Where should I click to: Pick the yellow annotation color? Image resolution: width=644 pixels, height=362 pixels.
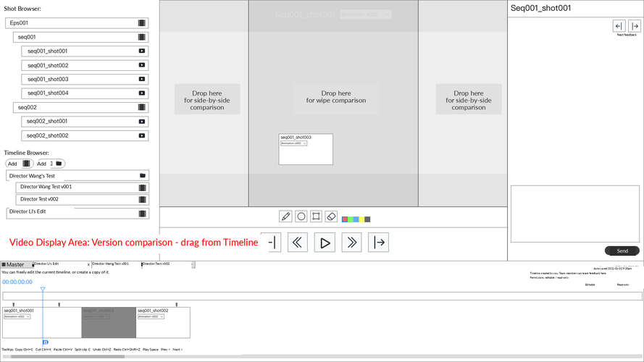361,219
